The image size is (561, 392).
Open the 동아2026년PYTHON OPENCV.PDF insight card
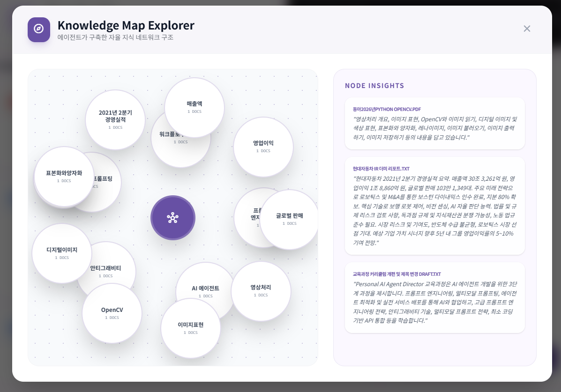point(434,123)
